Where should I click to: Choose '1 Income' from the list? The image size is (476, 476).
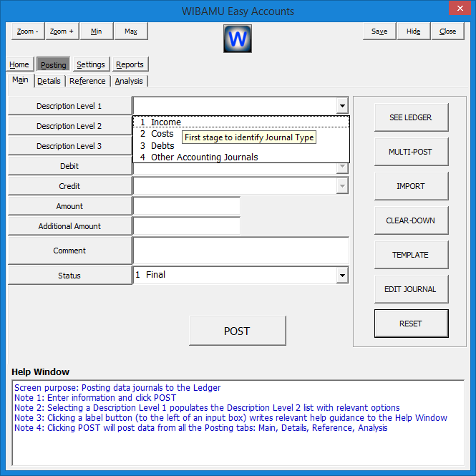click(241, 122)
